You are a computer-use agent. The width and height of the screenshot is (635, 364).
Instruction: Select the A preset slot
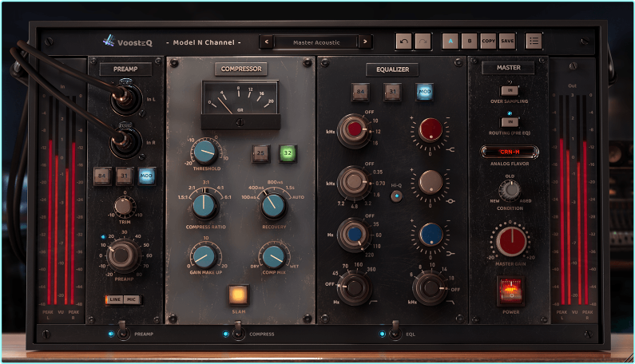tap(450, 41)
